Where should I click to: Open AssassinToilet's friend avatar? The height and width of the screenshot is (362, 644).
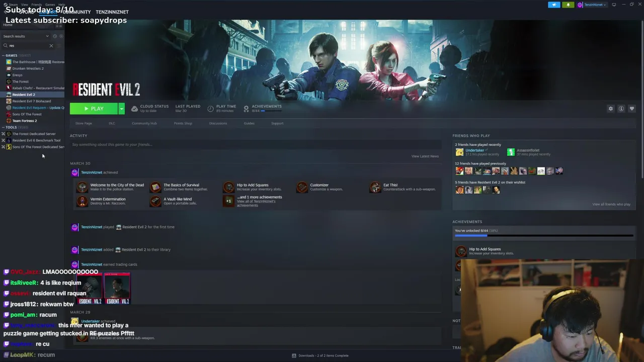click(x=511, y=152)
